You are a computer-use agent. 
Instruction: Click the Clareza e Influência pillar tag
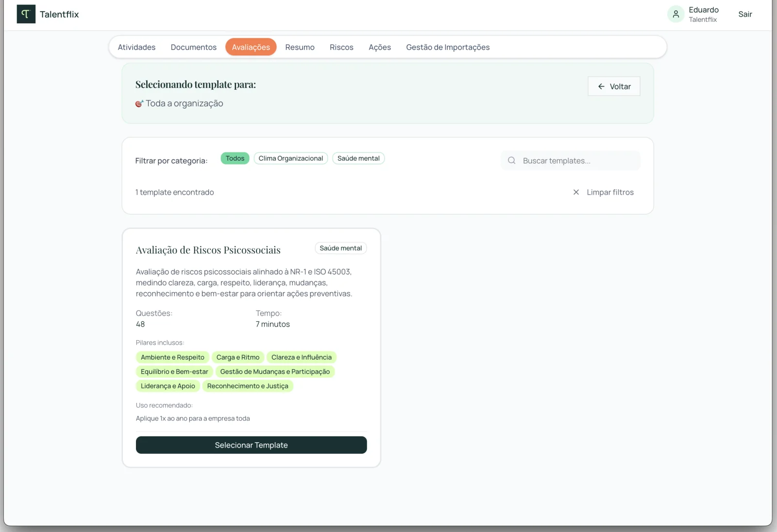[x=302, y=357]
